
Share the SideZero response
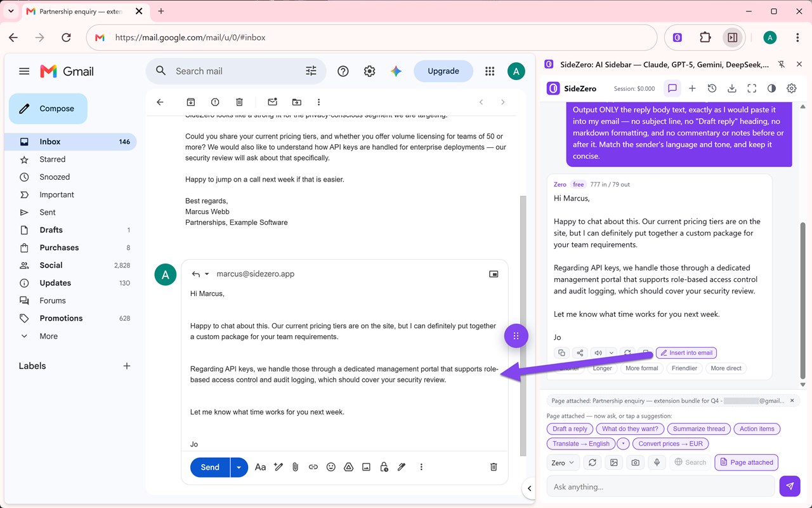[x=579, y=352]
